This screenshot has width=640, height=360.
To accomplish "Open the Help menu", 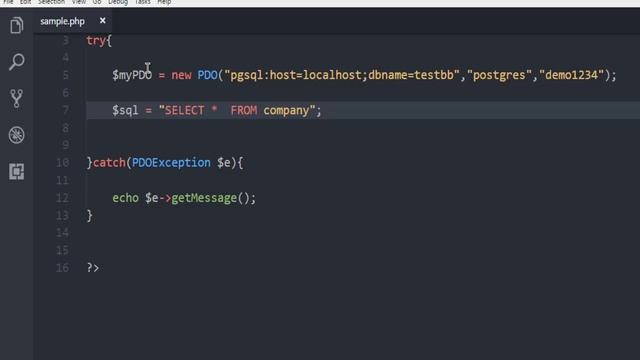I will pyautogui.click(x=164, y=2).
